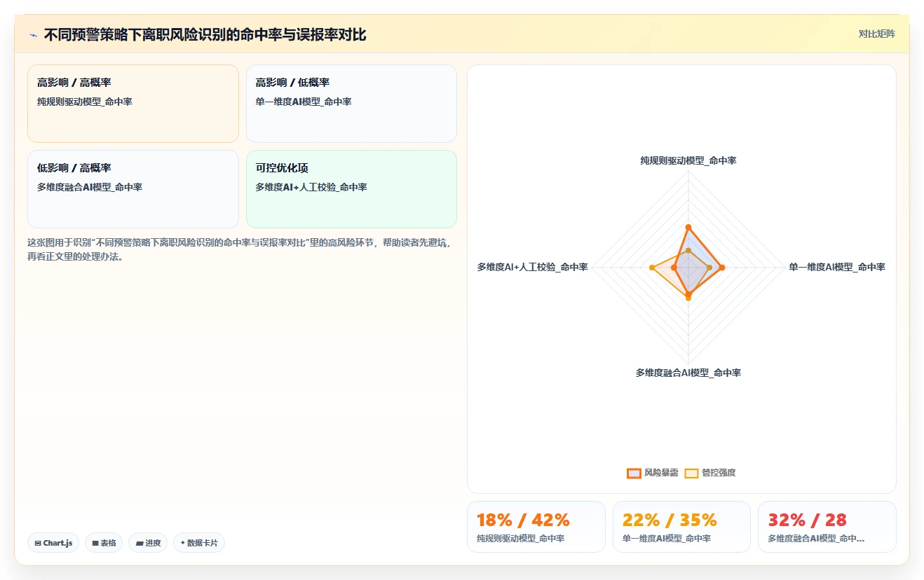Click 单一维度AI模型_命中率 text in the matrix card
924x580 pixels.
304,102
